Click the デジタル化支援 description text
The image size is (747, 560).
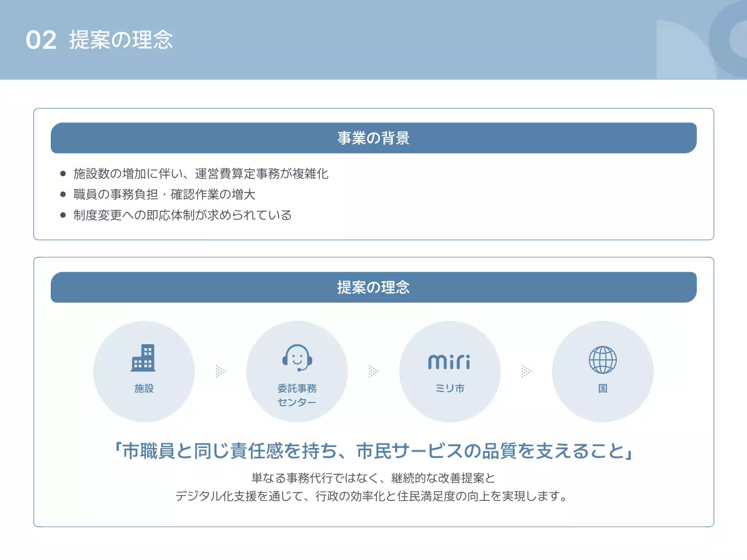[373, 497]
